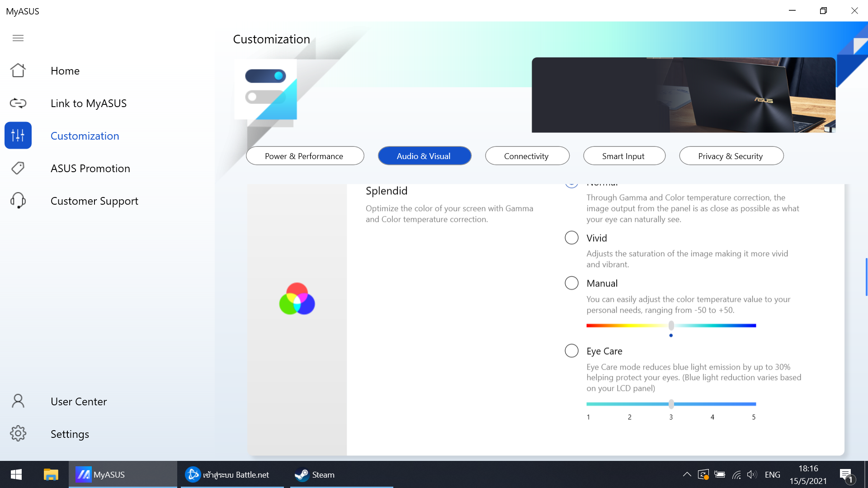Click the Customization toggle illustration
The width and height of the screenshot is (868, 488).
point(266,89)
